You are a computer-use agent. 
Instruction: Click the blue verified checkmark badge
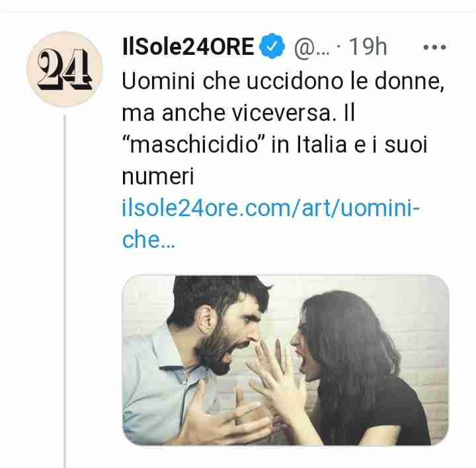point(272,46)
